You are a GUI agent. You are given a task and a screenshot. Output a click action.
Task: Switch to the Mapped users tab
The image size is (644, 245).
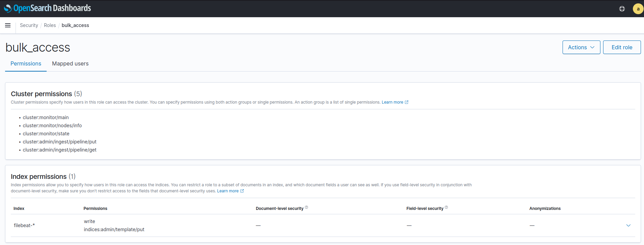pyautogui.click(x=70, y=63)
